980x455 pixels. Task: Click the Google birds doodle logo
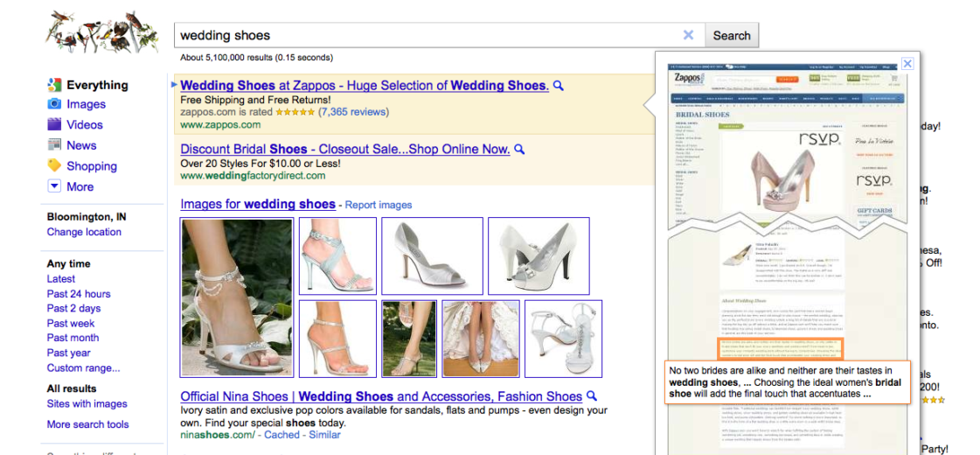(x=102, y=31)
